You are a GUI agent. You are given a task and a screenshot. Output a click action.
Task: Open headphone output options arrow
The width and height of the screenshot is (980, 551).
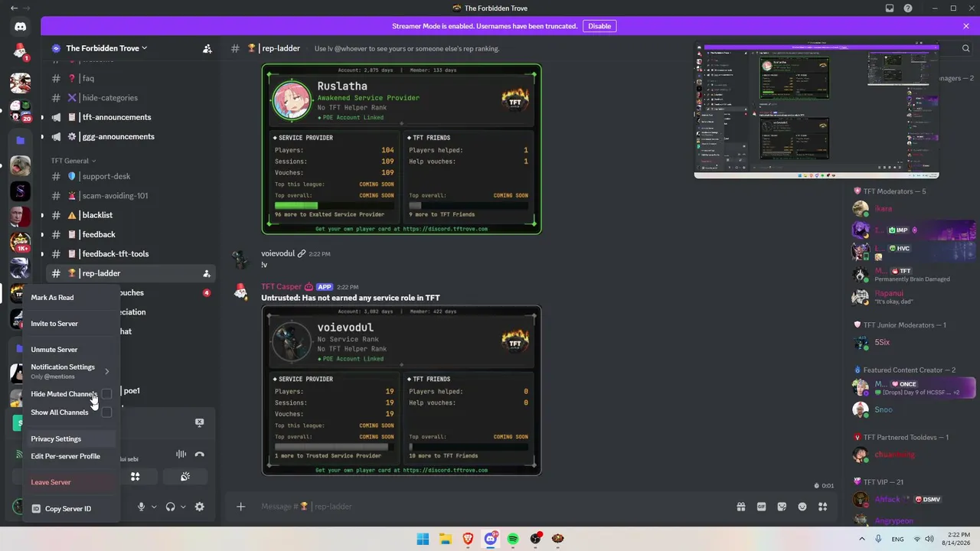tap(183, 507)
